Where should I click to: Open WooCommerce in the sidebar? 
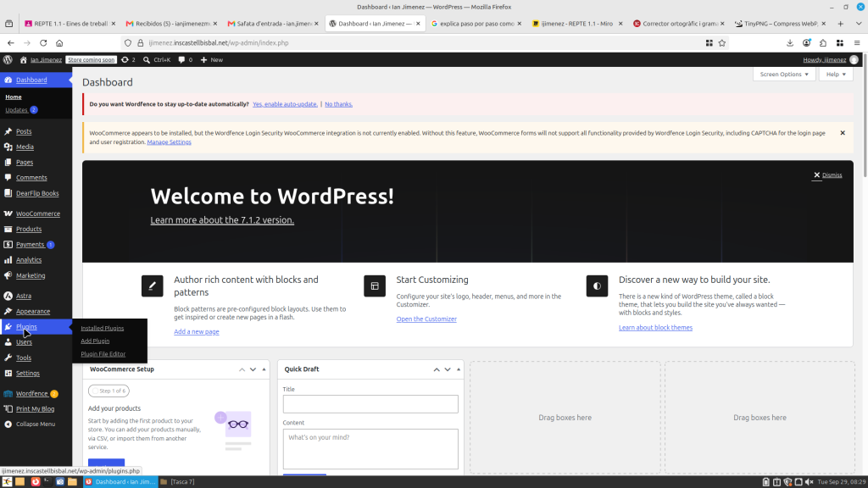[x=37, y=213]
